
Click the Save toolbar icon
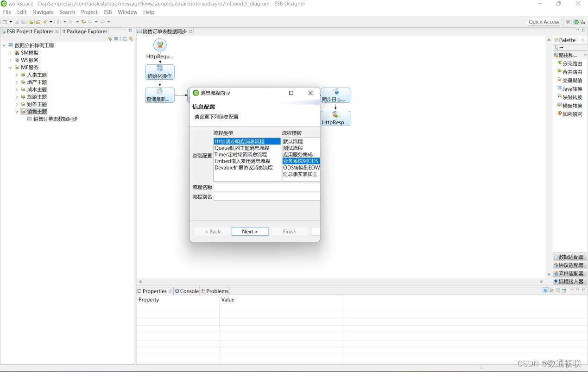[x=17, y=22]
